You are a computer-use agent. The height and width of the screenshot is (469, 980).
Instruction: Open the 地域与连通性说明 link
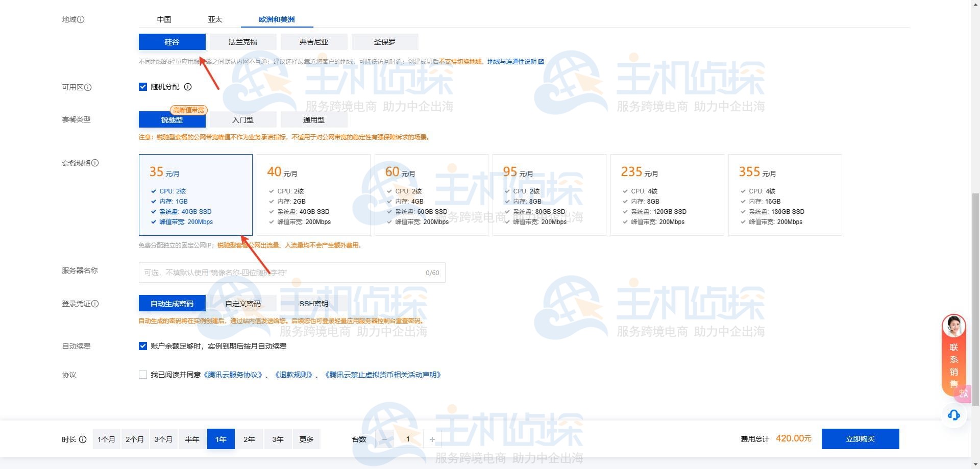coord(512,62)
